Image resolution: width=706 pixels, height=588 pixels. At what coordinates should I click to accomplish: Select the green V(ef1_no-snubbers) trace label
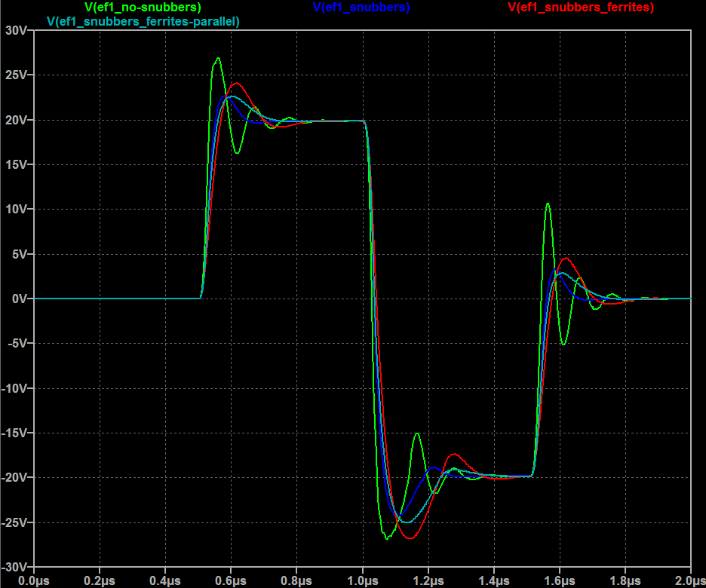pos(143,8)
